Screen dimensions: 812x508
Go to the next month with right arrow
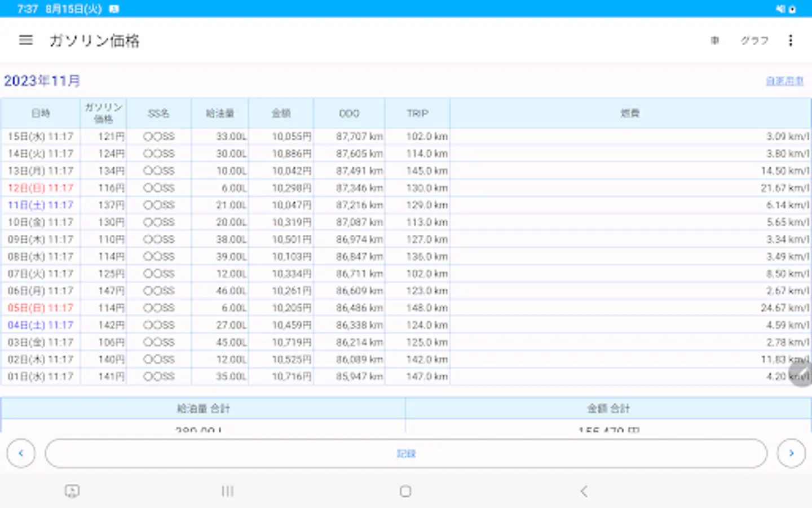click(x=791, y=453)
